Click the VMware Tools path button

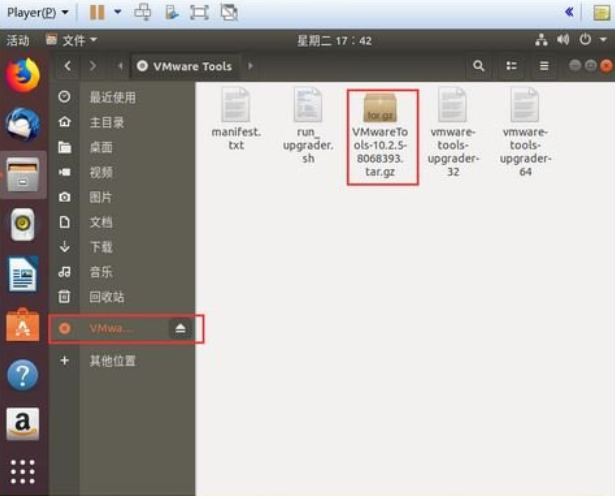185,66
